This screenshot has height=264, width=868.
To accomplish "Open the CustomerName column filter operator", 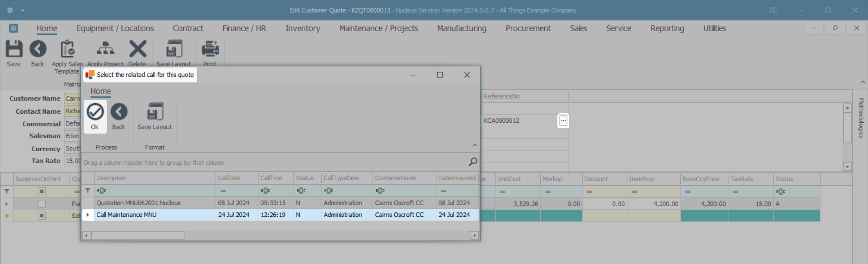I will coord(381,191).
